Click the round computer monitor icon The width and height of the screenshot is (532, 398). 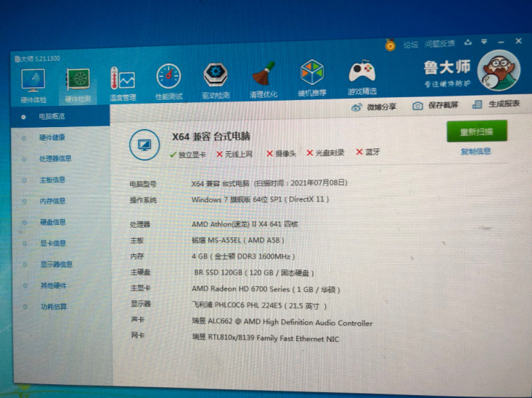[145, 145]
